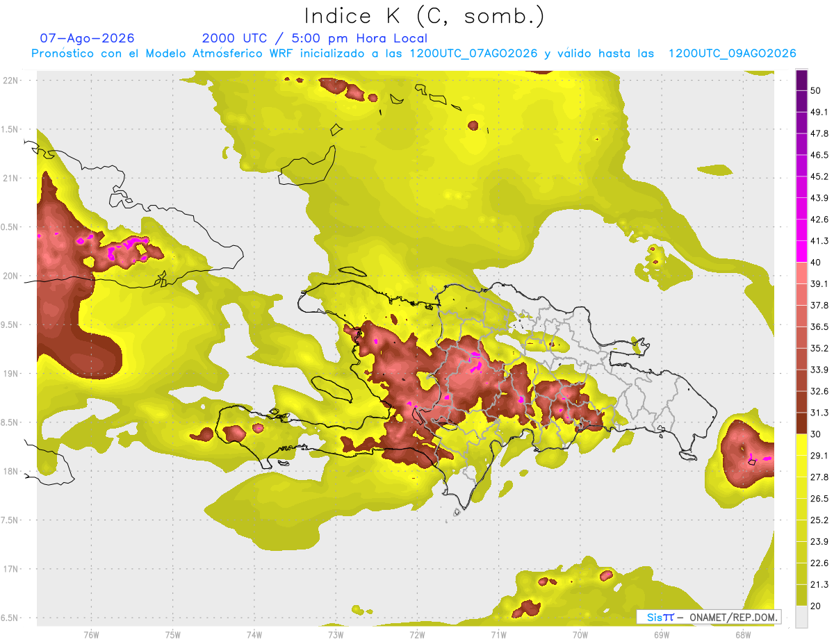Click the "25.2" colorbar value
Image resolution: width=834 pixels, height=644 pixels.
click(x=819, y=520)
